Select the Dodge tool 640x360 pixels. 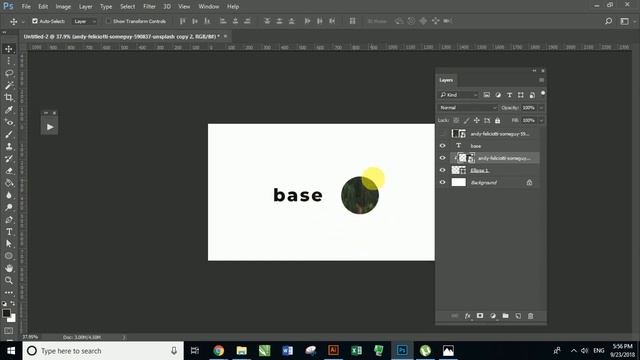[x=9, y=207]
